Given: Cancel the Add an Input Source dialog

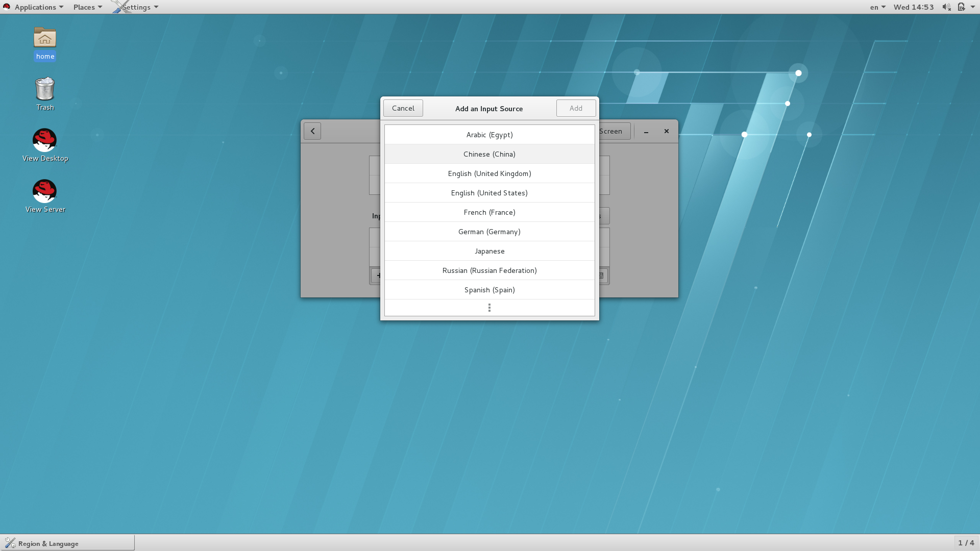Looking at the screenshot, I should tap(403, 108).
